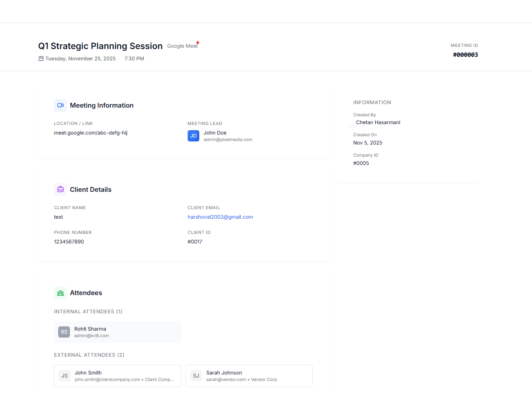Click the creator name Chetan Hasarmani
The height and width of the screenshot is (394, 532).
(378, 122)
